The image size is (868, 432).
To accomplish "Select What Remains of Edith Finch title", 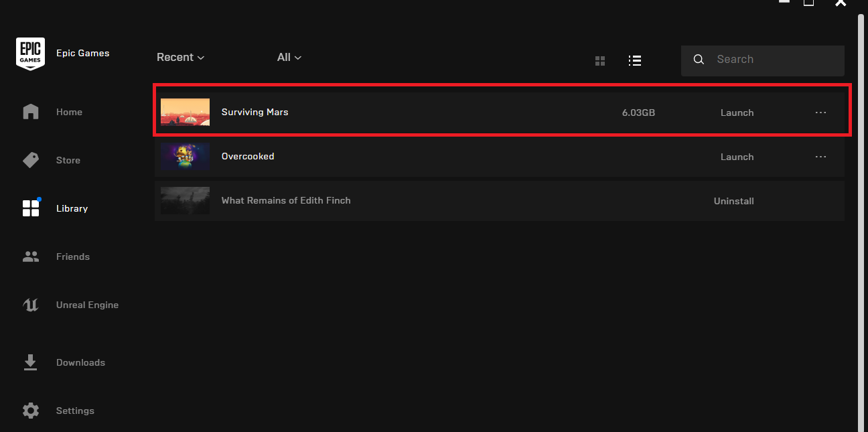I will click(286, 200).
